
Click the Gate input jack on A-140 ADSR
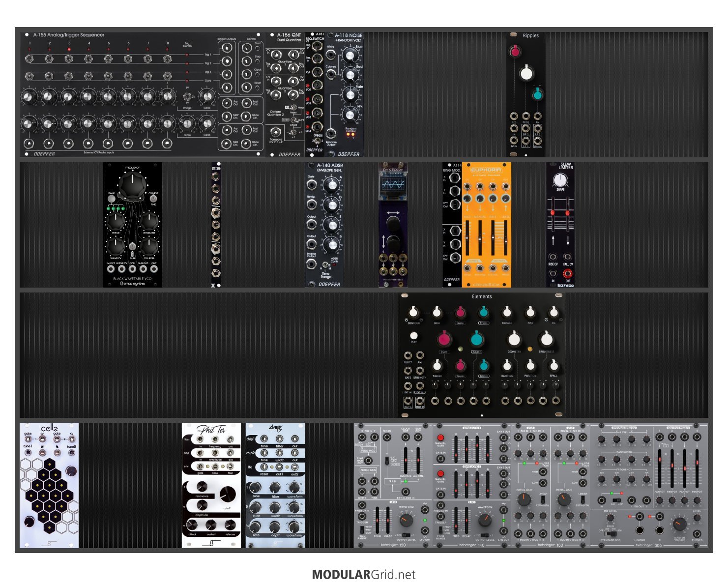tap(311, 185)
